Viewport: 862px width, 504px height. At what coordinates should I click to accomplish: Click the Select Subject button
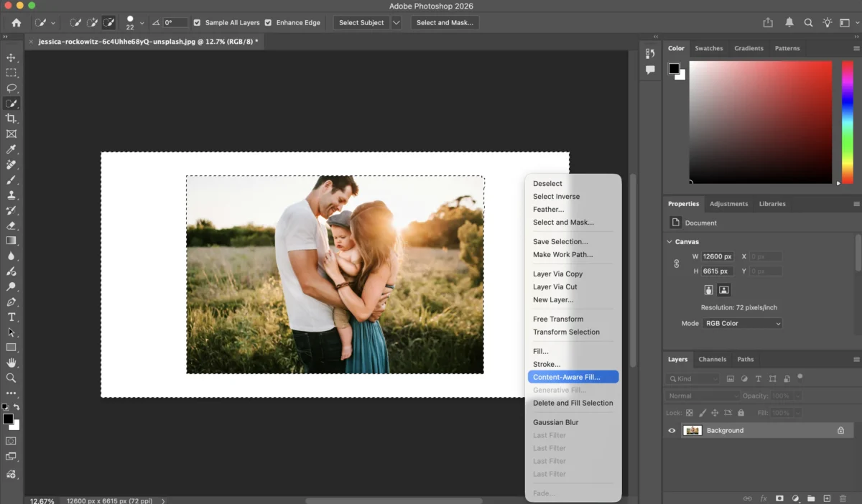coord(361,22)
